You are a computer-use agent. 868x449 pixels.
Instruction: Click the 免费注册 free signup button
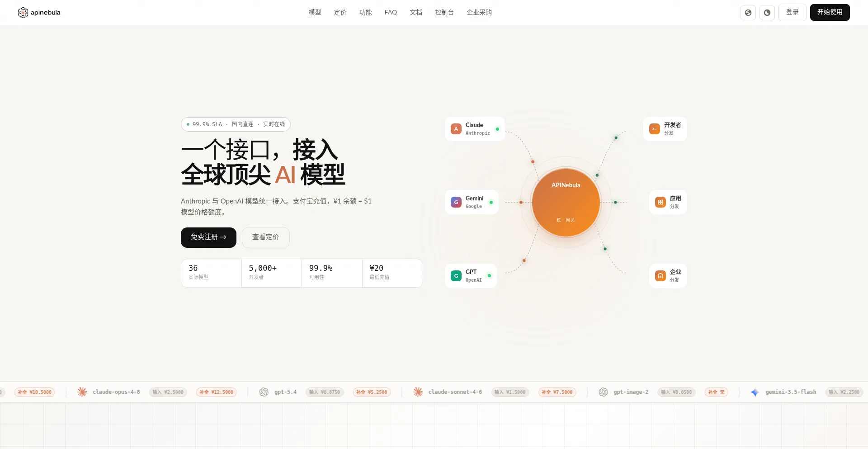point(208,237)
